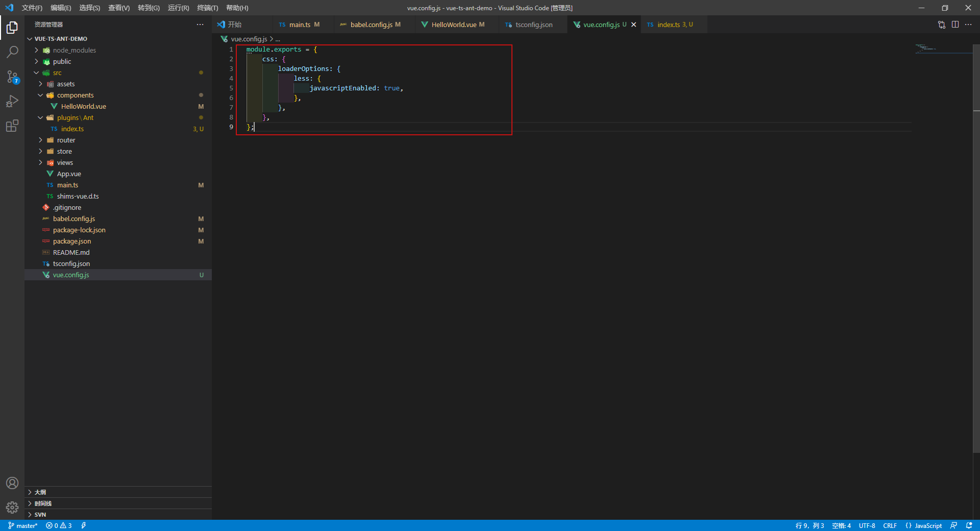Open the Search view in activity bar
The width and height of the screenshot is (980, 531).
(x=12, y=52)
